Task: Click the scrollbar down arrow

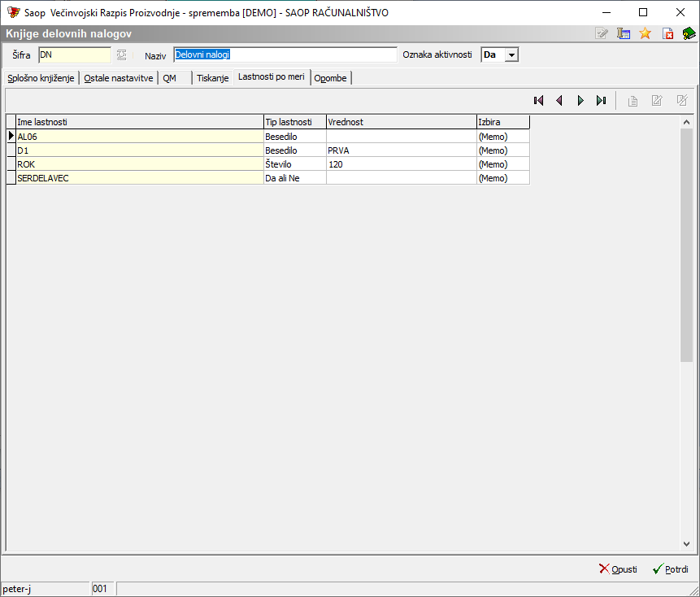Action: click(x=687, y=544)
